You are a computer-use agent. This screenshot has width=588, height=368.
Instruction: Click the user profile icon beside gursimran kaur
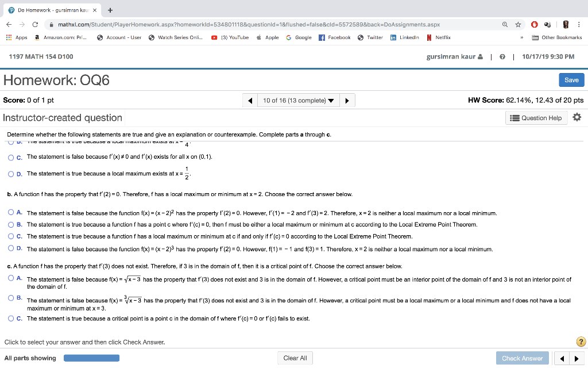[480, 57]
